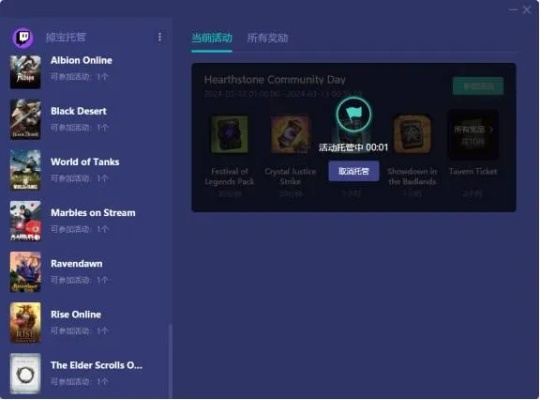
Task: Click the Twitch logo icon
Action: pyautogui.click(x=23, y=37)
